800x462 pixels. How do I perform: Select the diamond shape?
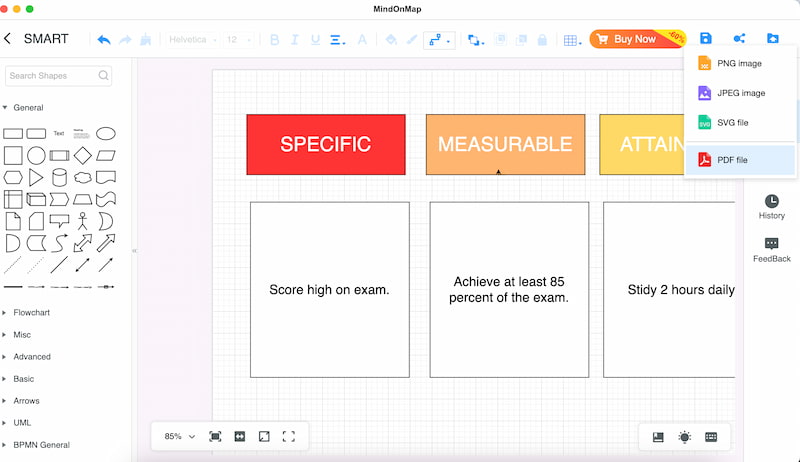83,156
